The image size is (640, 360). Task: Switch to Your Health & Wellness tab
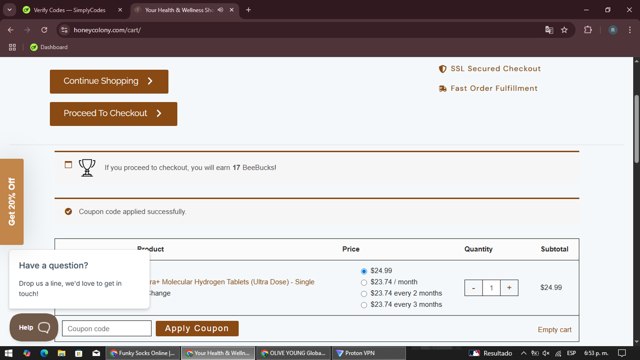(x=179, y=10)
